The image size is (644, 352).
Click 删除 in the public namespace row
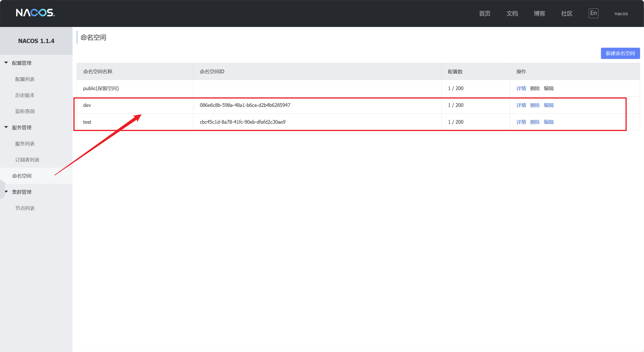535,88
